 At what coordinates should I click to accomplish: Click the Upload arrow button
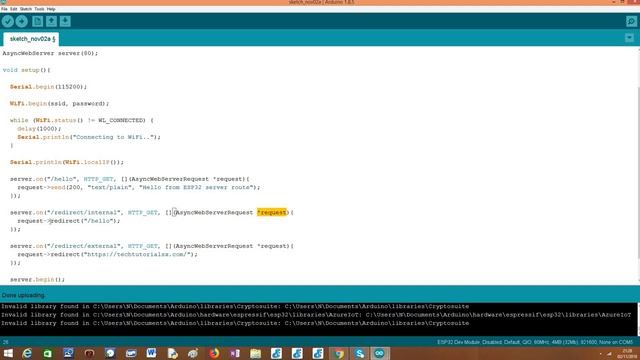tap(22, 21)
